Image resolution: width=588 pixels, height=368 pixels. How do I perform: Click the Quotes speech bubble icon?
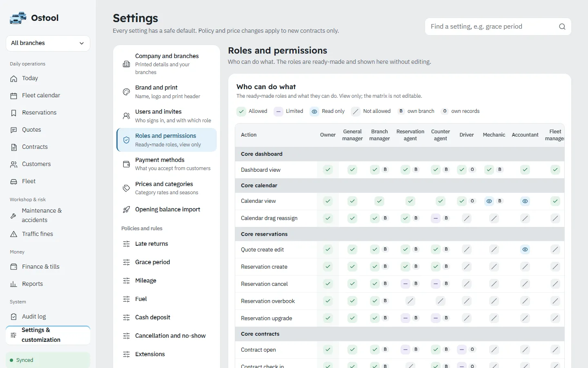(14, 130)
